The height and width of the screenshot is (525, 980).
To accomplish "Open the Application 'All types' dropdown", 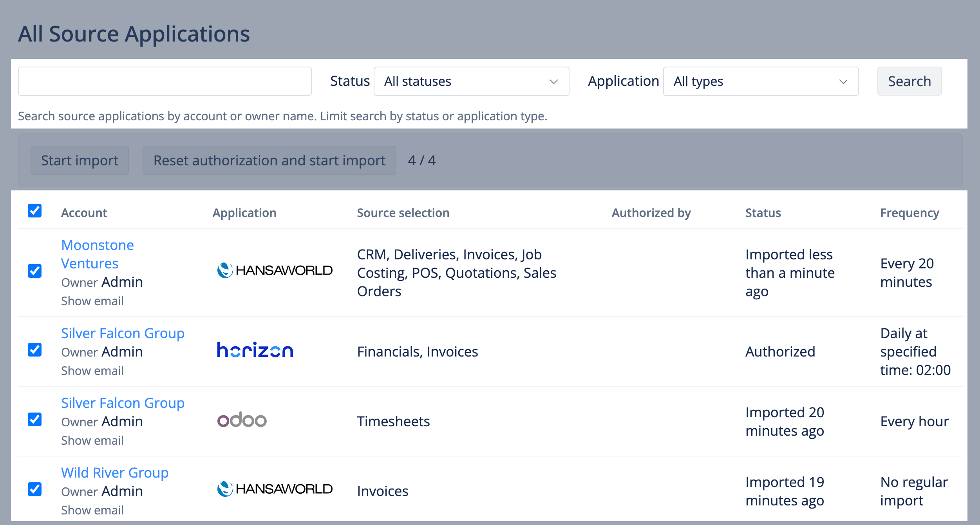I will [761, 81].
